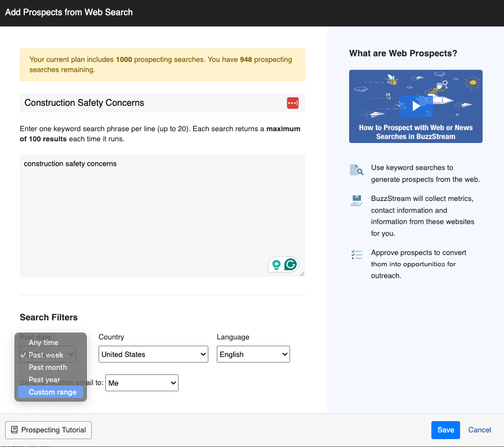Click the Add Prospects from Web Search title

[x=69, y=12]
